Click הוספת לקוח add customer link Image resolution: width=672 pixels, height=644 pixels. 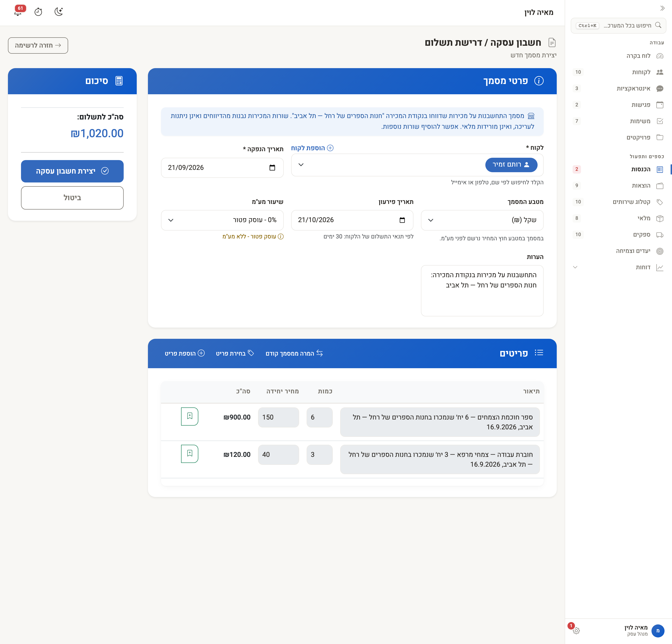312,148
